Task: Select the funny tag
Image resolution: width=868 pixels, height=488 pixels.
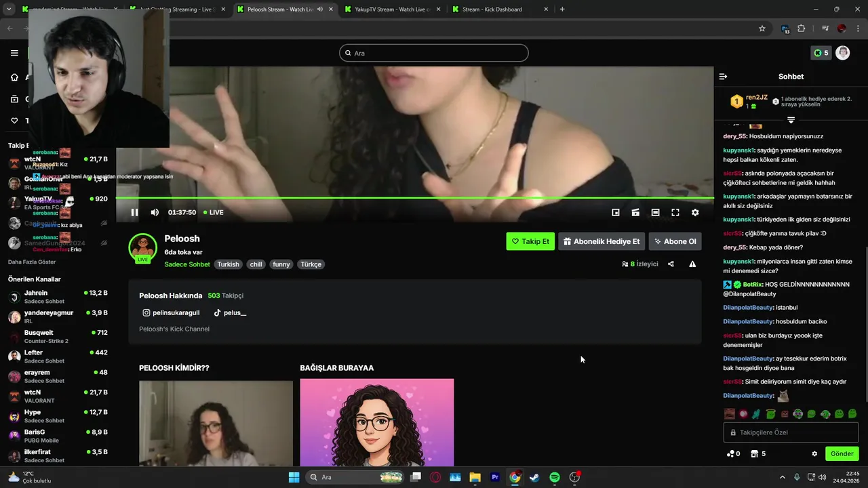Action: click(281, 264)
